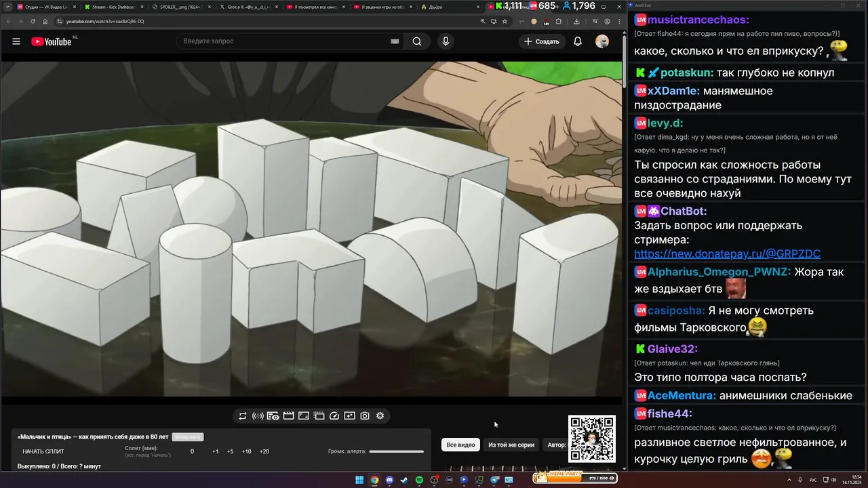The image size is (868, 488).
Task: Click username Glaive32 in chat
Action: coord(673,349)
